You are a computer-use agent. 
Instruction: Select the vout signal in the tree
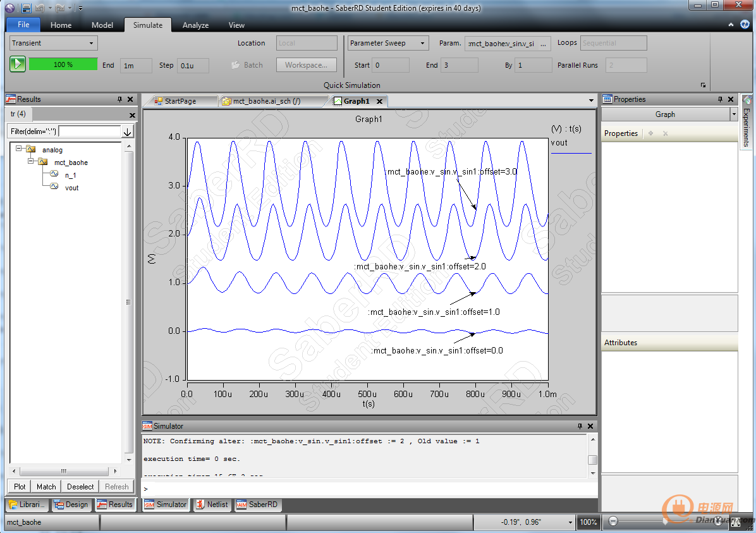72,188
